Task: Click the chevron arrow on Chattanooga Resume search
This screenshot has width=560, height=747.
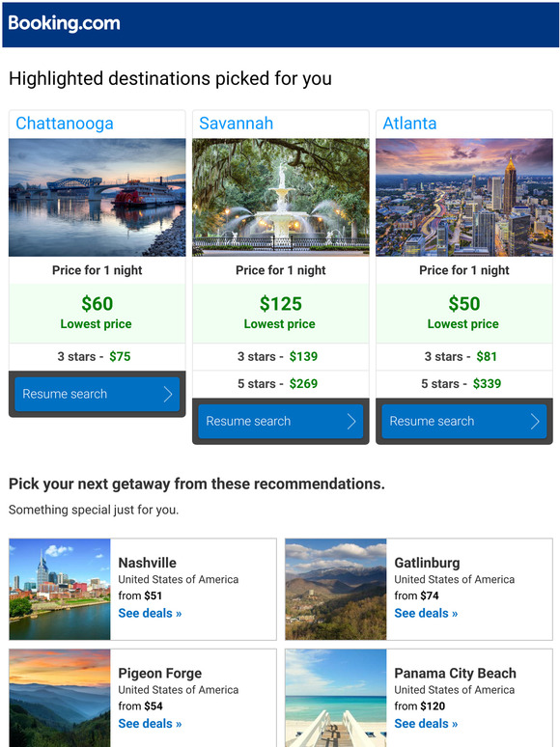Action: (x=168, y=394)
